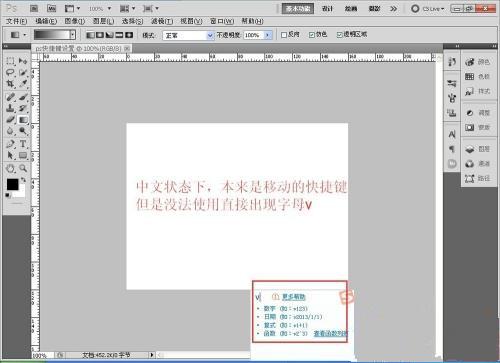Select the Path Selection tool
The width and height of the screenshot is (500, 363).
pyautogui.click(x=10, y=155)
